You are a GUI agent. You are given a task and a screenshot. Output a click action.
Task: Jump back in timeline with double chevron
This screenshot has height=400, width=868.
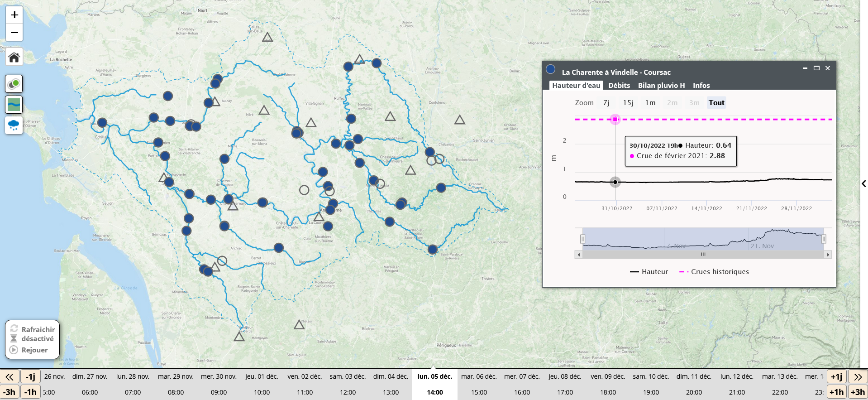click(10, 377)
